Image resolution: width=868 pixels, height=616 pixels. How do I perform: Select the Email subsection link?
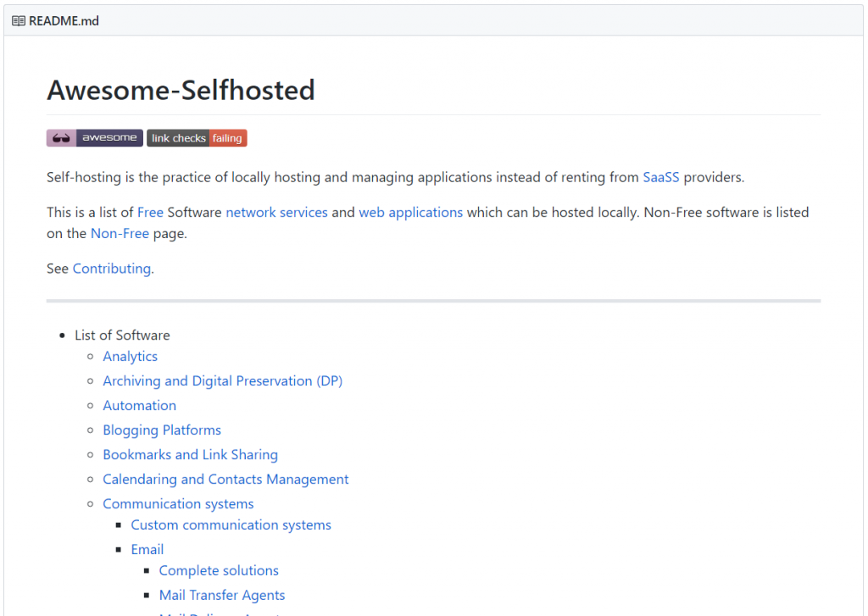pos(147,549)
